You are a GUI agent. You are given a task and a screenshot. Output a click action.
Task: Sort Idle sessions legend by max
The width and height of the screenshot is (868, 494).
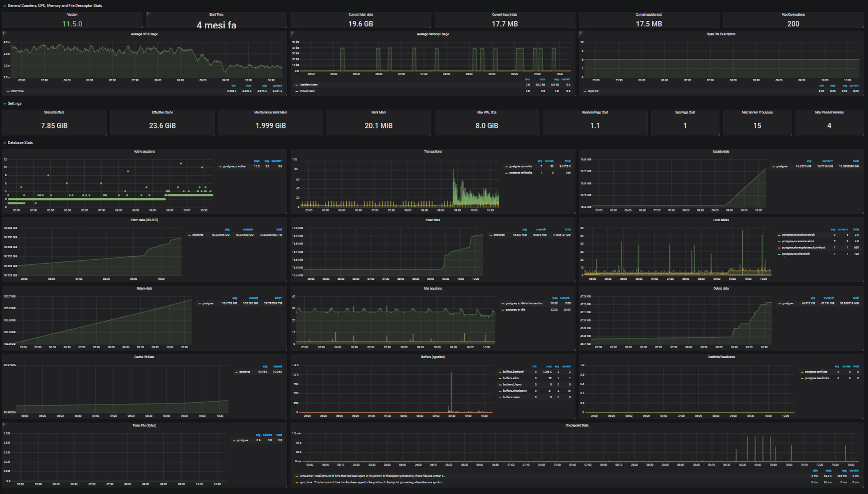point(555,298)
